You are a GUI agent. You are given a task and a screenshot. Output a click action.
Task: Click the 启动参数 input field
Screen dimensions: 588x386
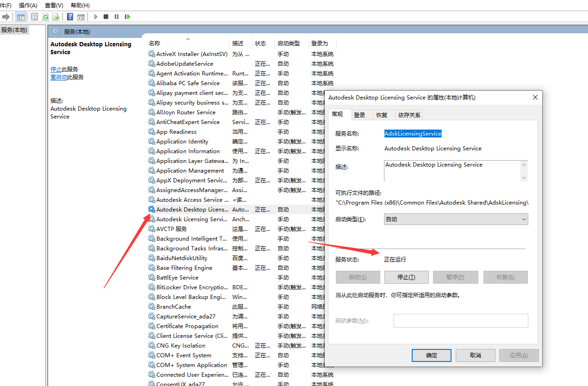(460, 321)
